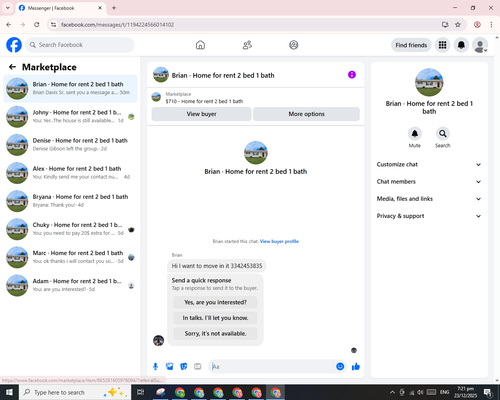Open Denise's conversation in the list

(x=70, y=145)
